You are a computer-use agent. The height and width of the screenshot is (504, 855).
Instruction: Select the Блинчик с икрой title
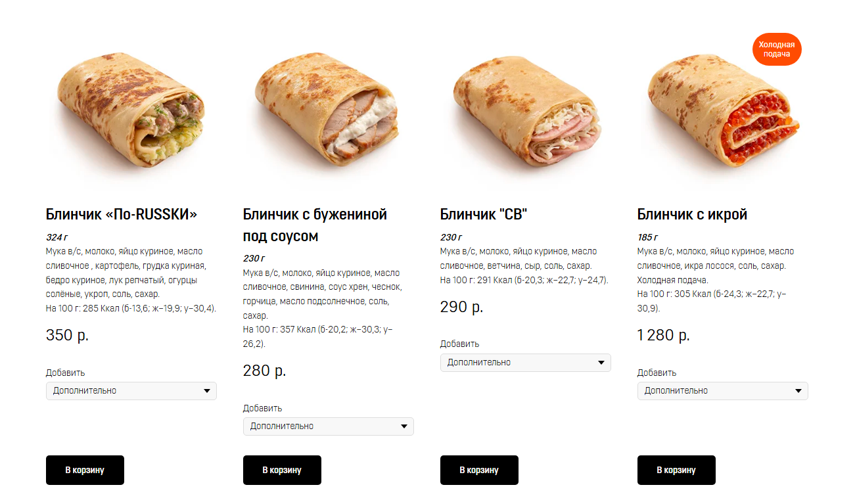[x=692, y=214]
